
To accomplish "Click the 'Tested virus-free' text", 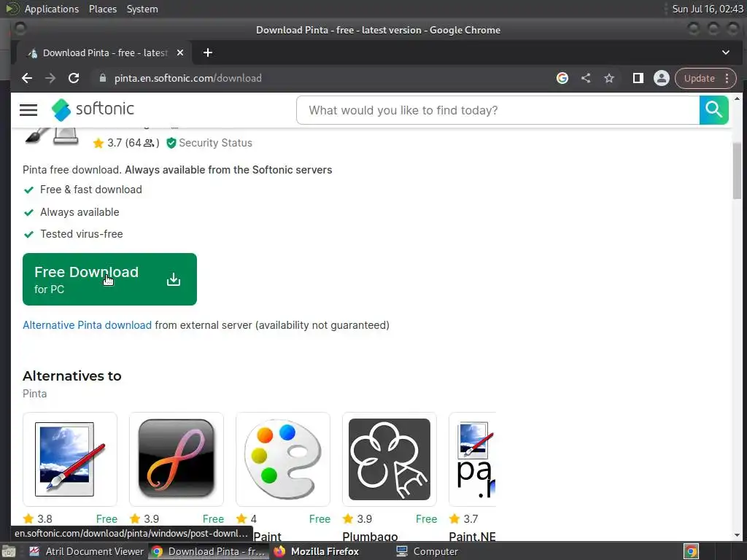I will 82,234.
